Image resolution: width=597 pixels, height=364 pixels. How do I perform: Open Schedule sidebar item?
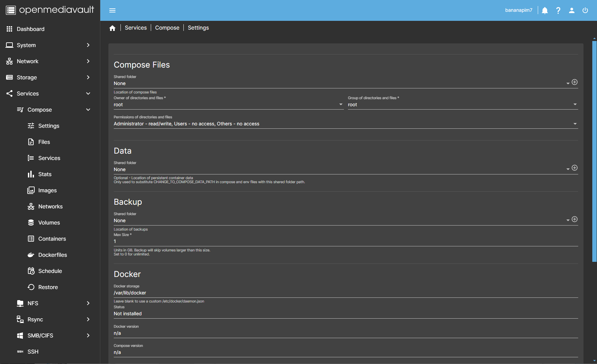(x=50, y=271)
